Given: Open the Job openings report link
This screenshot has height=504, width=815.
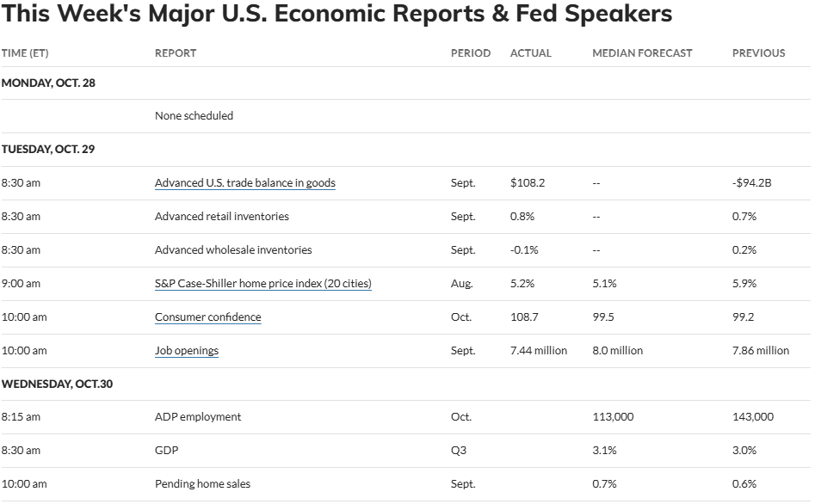Looking at the screenshot, I should (x=187, y=351).
